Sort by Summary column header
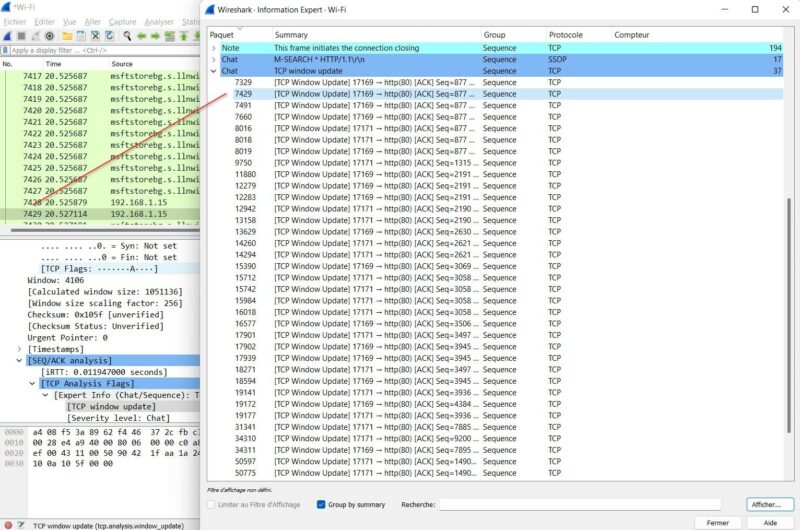Image resolution: width=800 pixels, height=530 pixels. (x=377, y=35)
